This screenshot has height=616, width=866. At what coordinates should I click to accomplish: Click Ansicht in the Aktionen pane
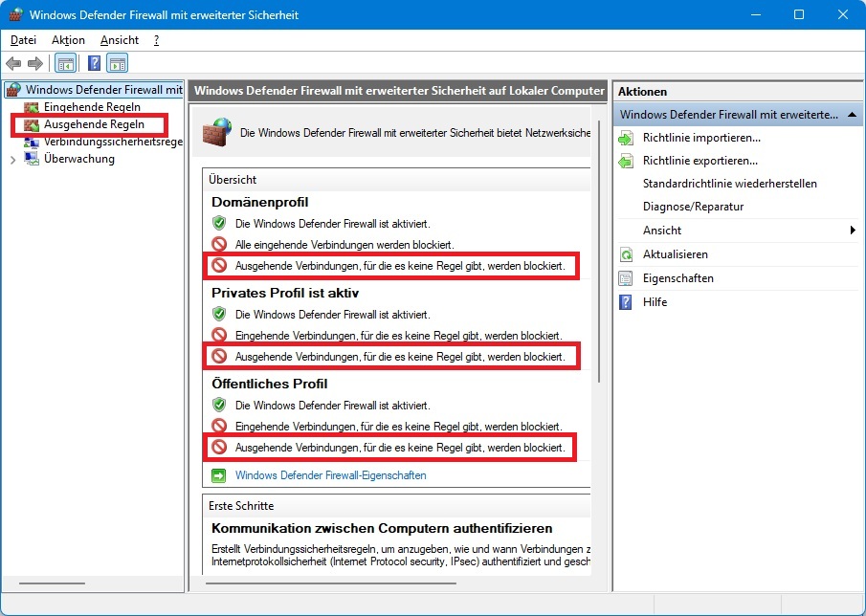661,231
